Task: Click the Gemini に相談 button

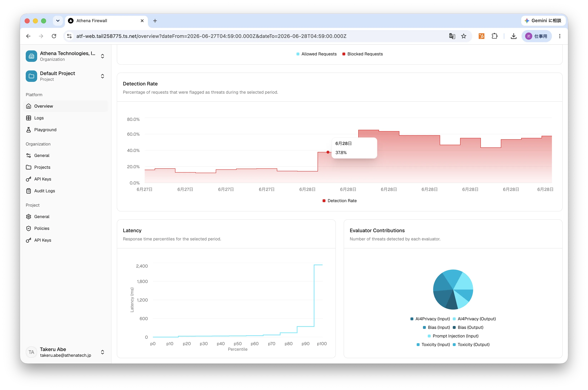Action: tap(543, 21)
